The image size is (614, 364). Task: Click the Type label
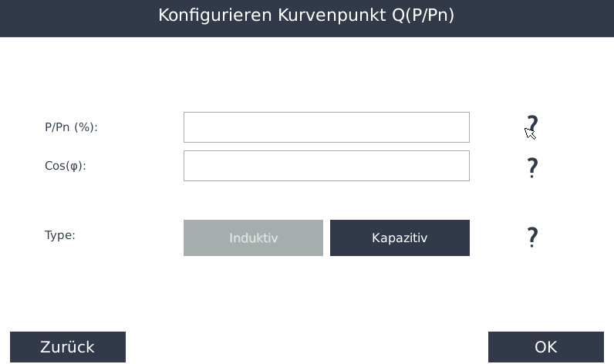pos(60,235)
